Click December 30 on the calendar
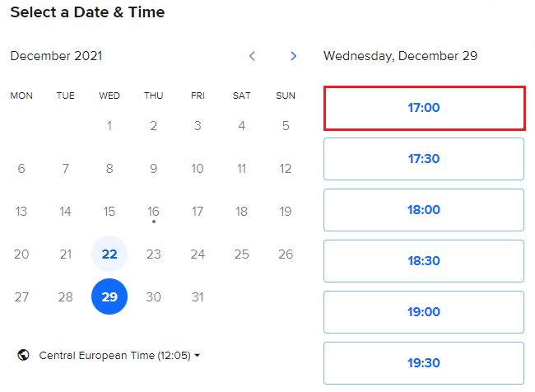The width and height of the screenshot is (535, 392). tap(153, 296)
